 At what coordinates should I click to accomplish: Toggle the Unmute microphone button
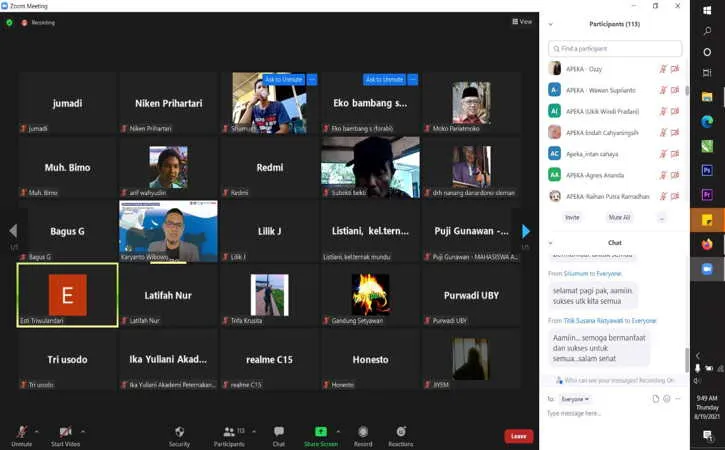click(21, 432)
